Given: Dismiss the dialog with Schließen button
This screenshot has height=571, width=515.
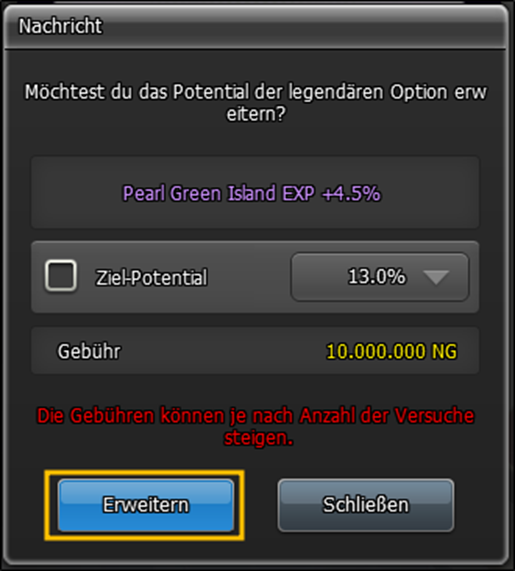Looking at the screenshot, I should click(366, 505).
